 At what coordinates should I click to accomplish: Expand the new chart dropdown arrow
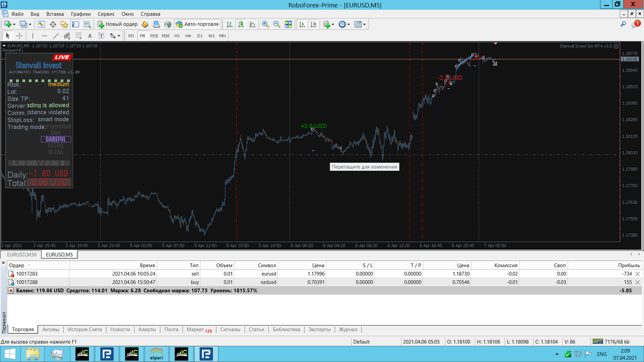tap(14, 24)
